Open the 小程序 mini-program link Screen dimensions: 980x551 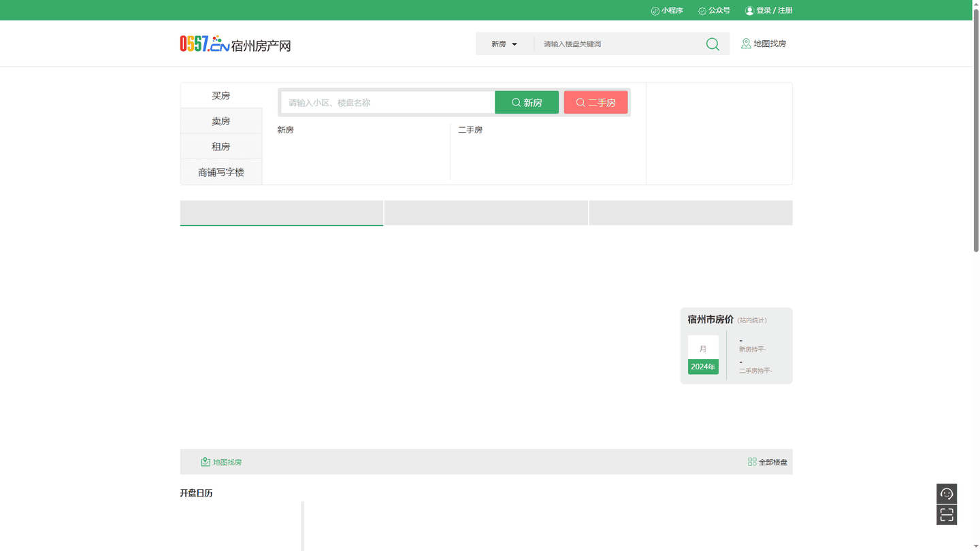667,10
